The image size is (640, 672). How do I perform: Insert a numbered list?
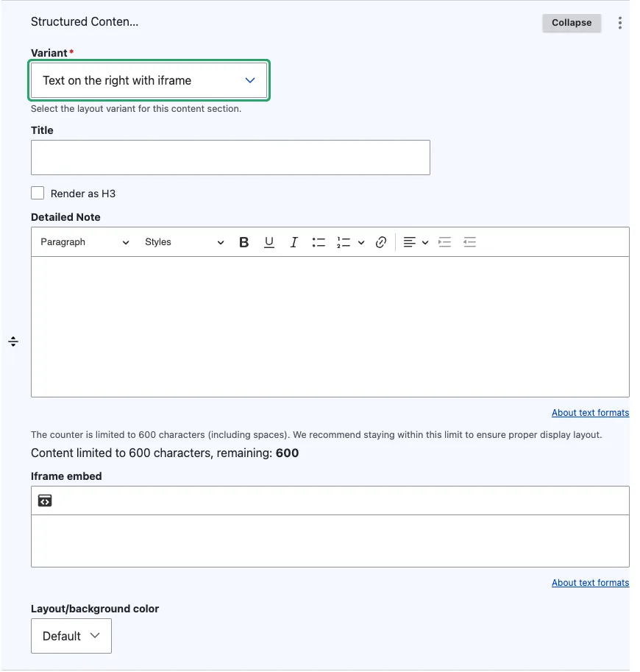click(x=344, y=242)
